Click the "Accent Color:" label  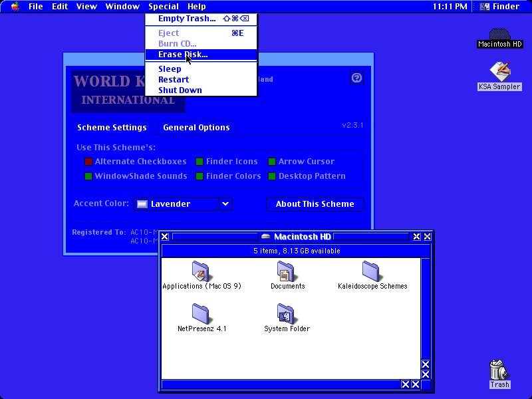101,203
